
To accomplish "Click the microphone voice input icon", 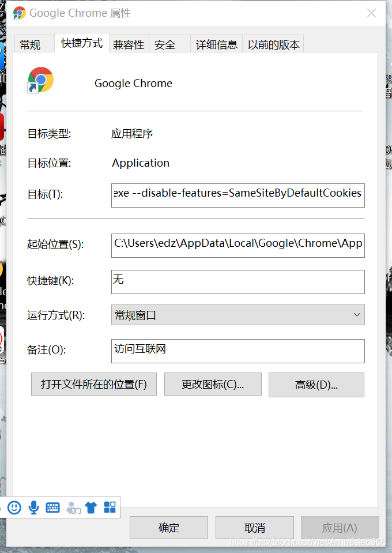I will pyautogui.click(x=34, y=507).
